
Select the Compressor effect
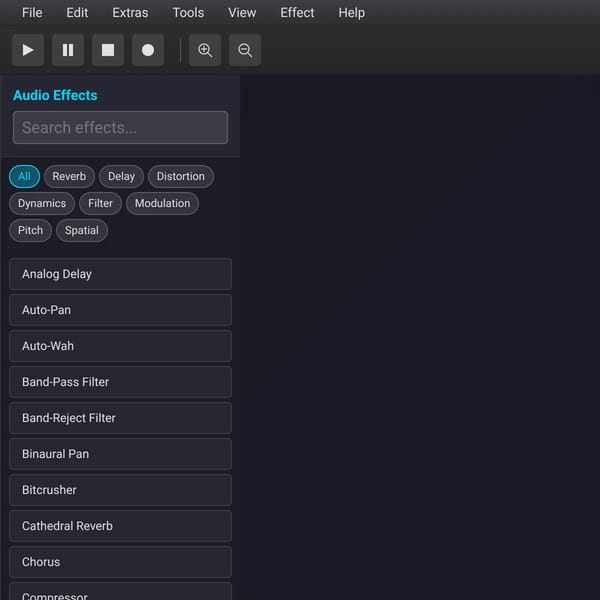120,592
